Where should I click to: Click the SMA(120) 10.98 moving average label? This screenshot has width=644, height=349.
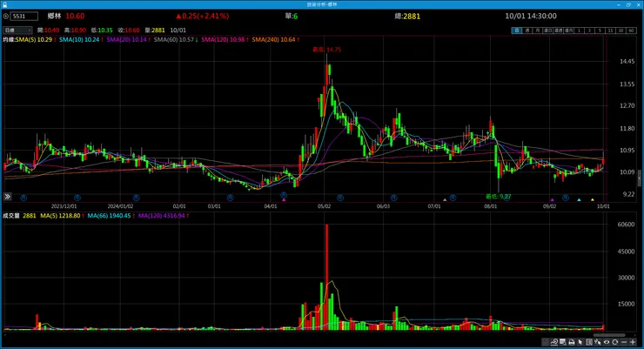pyautogui.click(x=225, y=39)
